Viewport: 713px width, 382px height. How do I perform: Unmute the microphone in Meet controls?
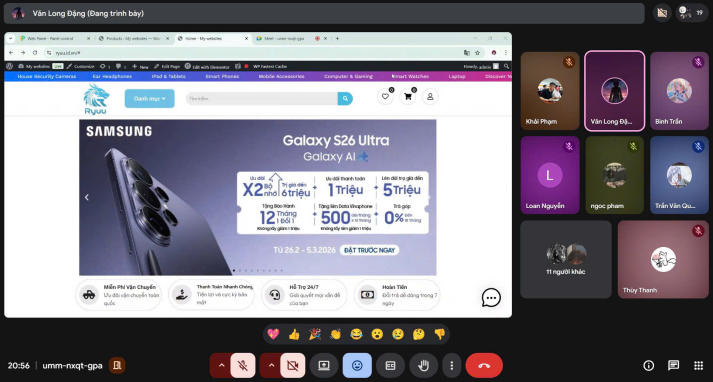pyautogui.click(x=243, y=365)
